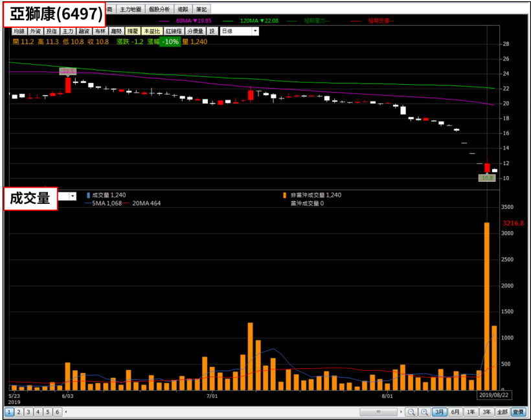Switch to the 主力地圖 tab
Viewport: 531px width, 420px height.
coord(131,9)
